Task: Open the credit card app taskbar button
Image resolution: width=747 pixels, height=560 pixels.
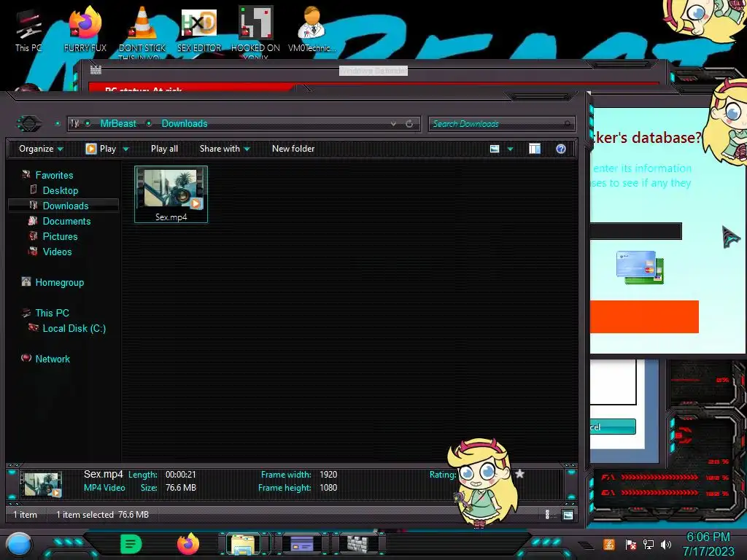Action: point(302,544)
